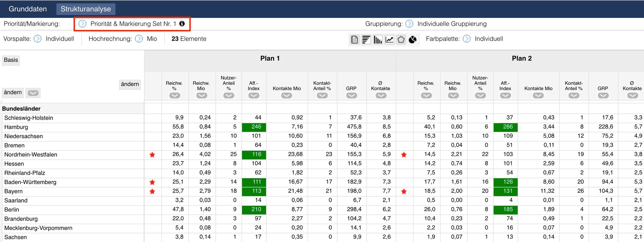Select the Schleswig-Holstein row label
Viewport: 644px width, 242px height.
tap(29, 118)
